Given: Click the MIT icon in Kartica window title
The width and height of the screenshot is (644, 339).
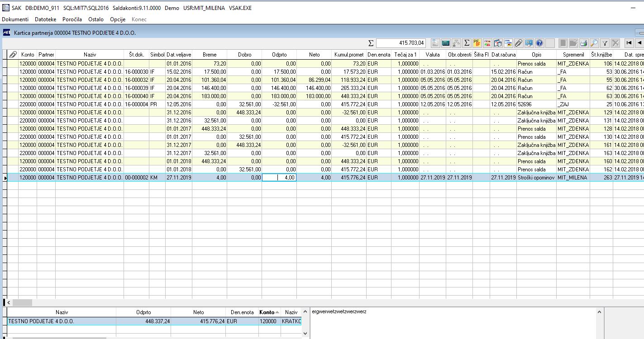Looking at the screenshot, I should (7, 33).
